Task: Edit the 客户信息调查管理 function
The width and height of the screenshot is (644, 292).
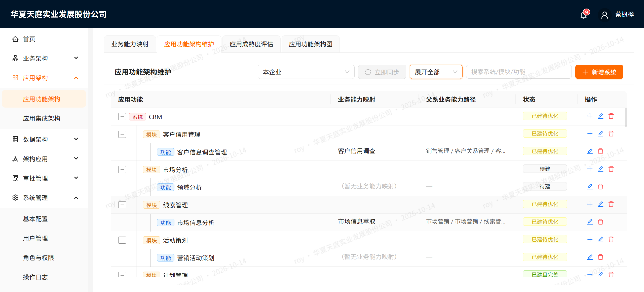Action: click(590, 151)
